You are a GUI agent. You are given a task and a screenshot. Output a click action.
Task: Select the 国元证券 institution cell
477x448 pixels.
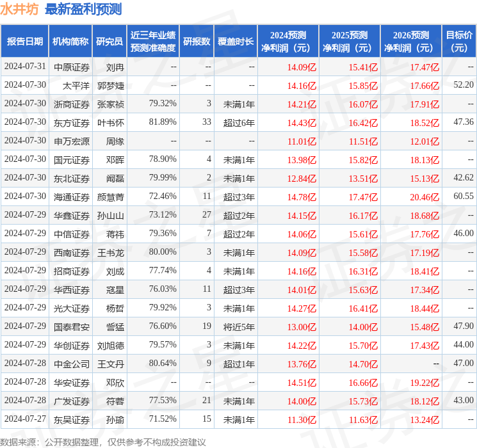pos(72,160)
